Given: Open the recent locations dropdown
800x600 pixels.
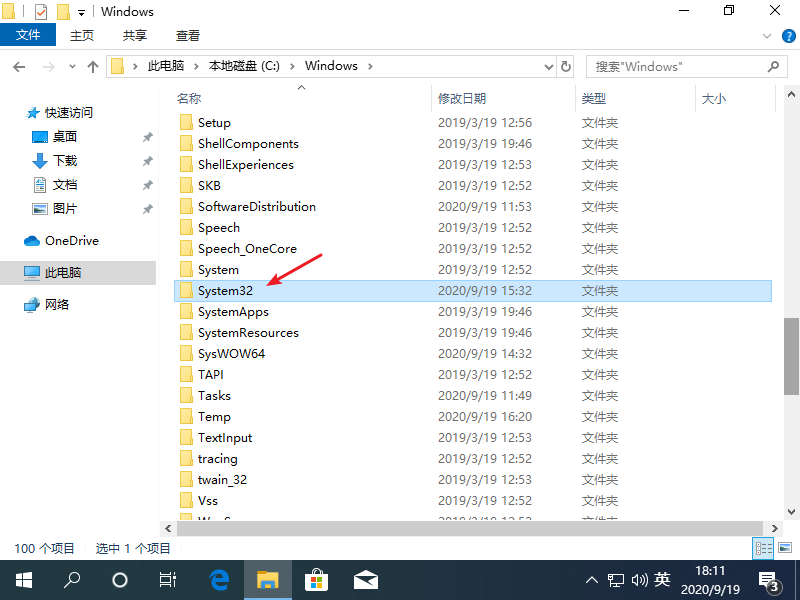Looking at the screenshot, I should (72, 67).
